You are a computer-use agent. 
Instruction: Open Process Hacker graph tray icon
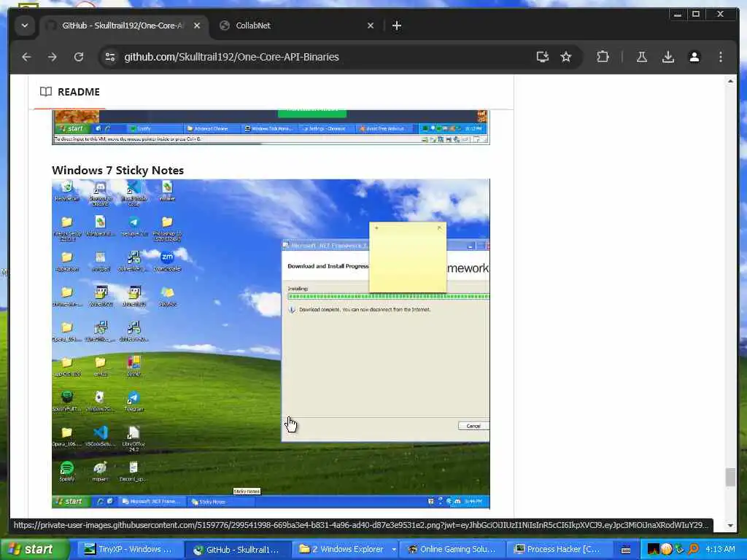(653, 550)
